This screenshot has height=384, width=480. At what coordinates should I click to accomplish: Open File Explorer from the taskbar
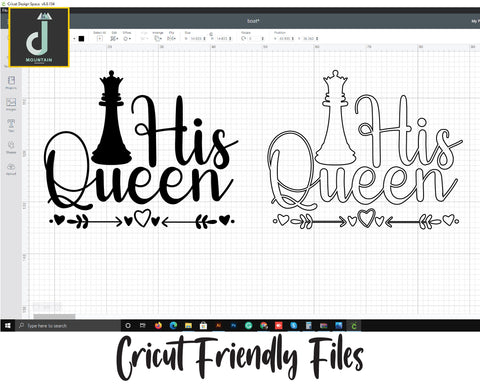[x=188, y=326]
